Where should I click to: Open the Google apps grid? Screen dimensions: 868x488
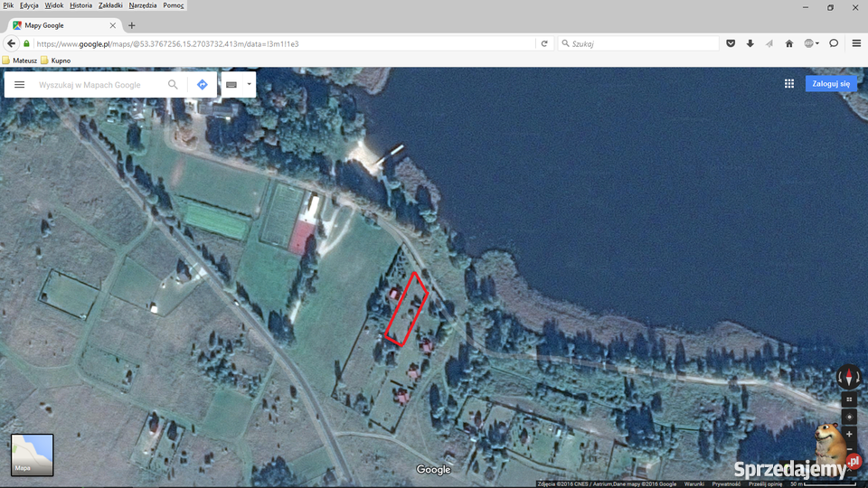click(x=789, y=83)
